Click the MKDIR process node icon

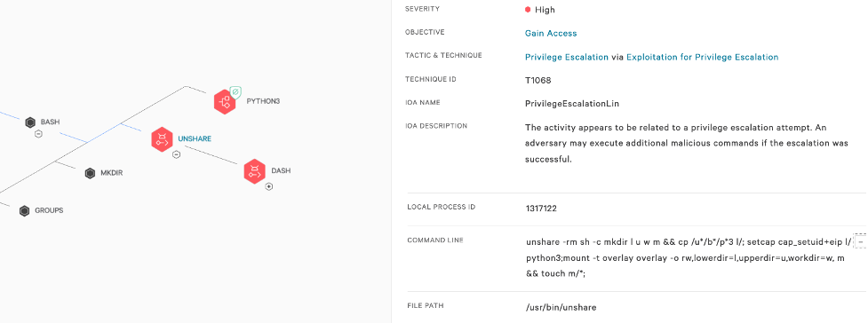[91, 173]
